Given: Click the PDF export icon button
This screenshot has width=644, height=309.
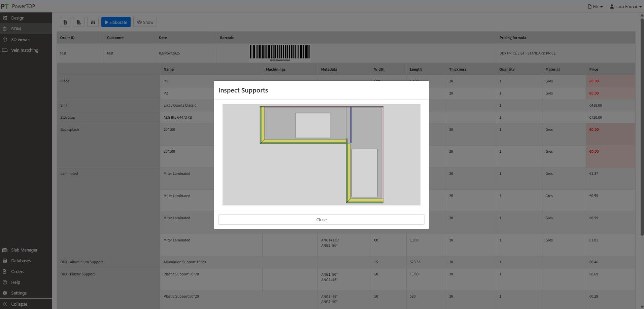Looking at the screenshot, I should [x=79, y=22].
